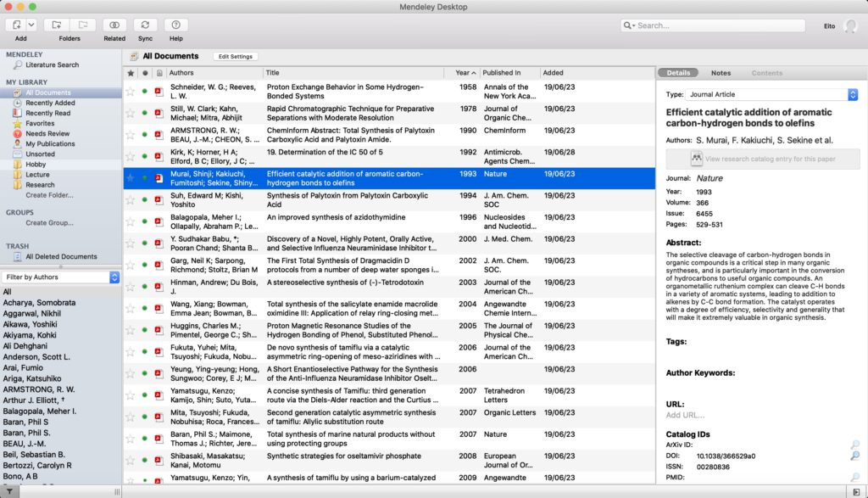Click the create Folders toolbar icon
Image resolution: width=868 pixels, height=498 pixels.
(57, 25)
